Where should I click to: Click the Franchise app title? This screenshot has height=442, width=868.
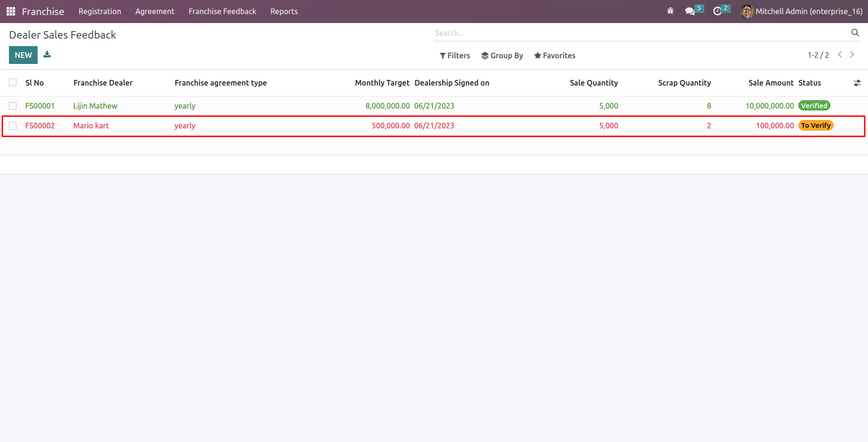tap(43, 11)
